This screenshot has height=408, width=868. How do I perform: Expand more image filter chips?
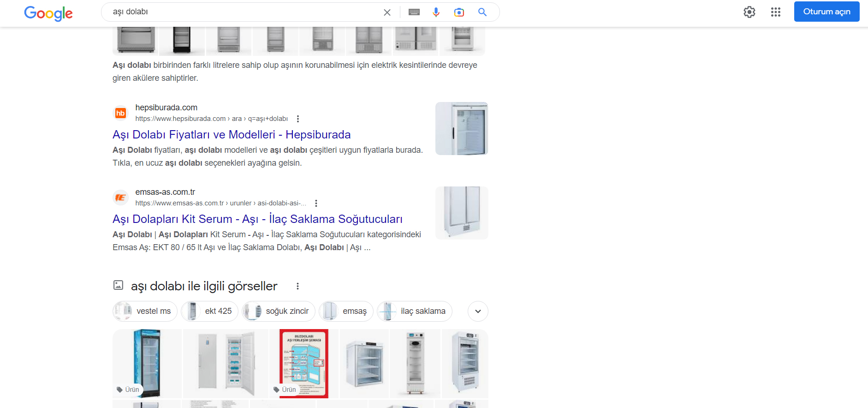[x=478, y=311]
